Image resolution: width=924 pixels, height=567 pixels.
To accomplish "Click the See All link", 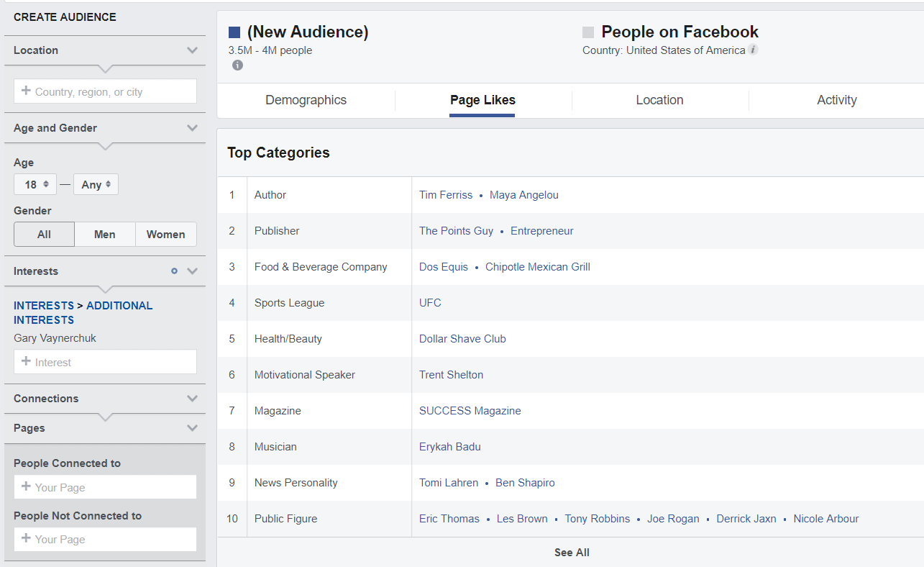I will [571, 553].
